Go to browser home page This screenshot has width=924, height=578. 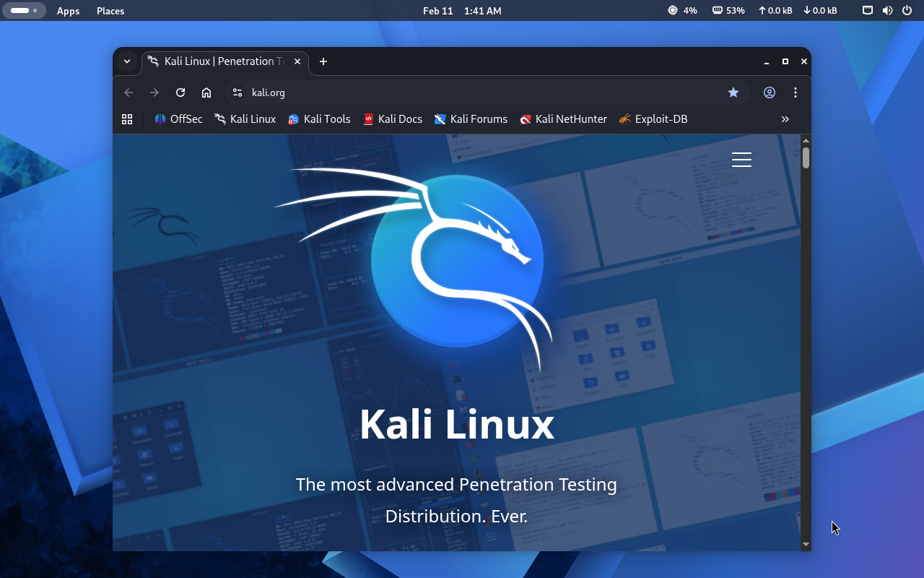pyautogui.click(x=206, y=92)
